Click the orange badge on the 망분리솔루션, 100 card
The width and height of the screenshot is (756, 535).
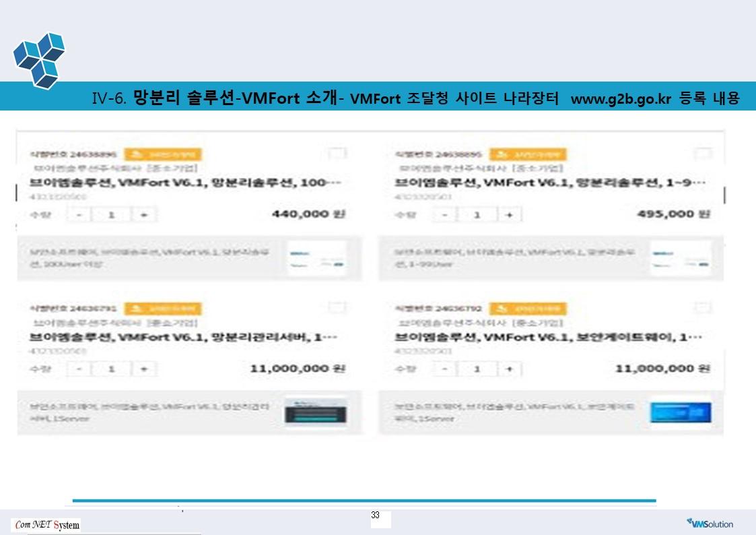(x=162, y=154)
